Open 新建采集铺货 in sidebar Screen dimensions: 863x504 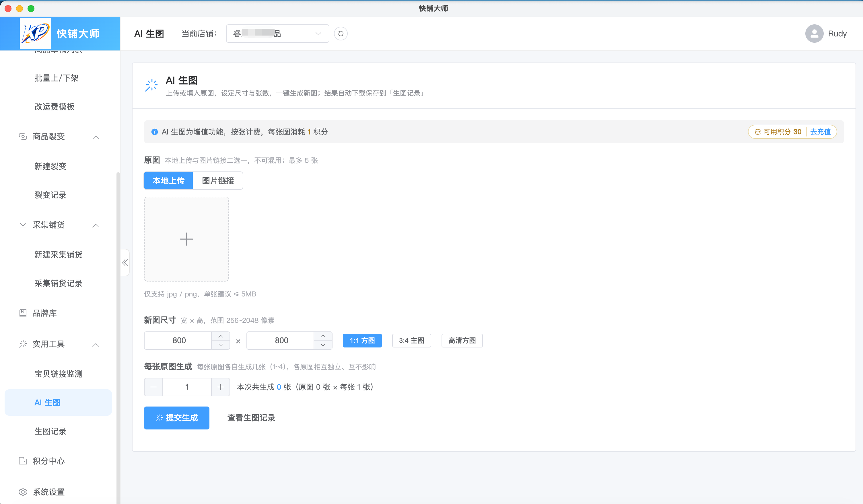pos(58,255)
